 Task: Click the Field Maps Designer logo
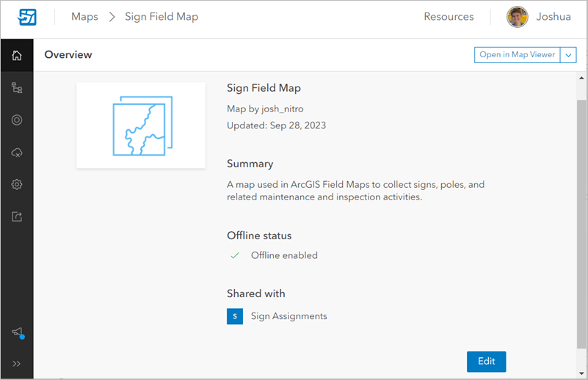pyautogui.click(x=26, y=17)
